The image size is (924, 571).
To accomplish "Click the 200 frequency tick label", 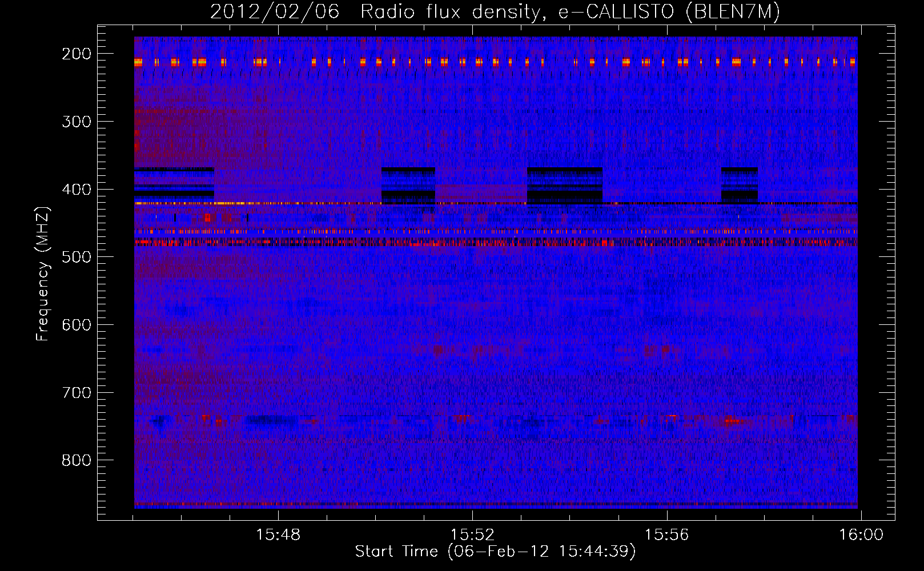I will click(76, 54).
